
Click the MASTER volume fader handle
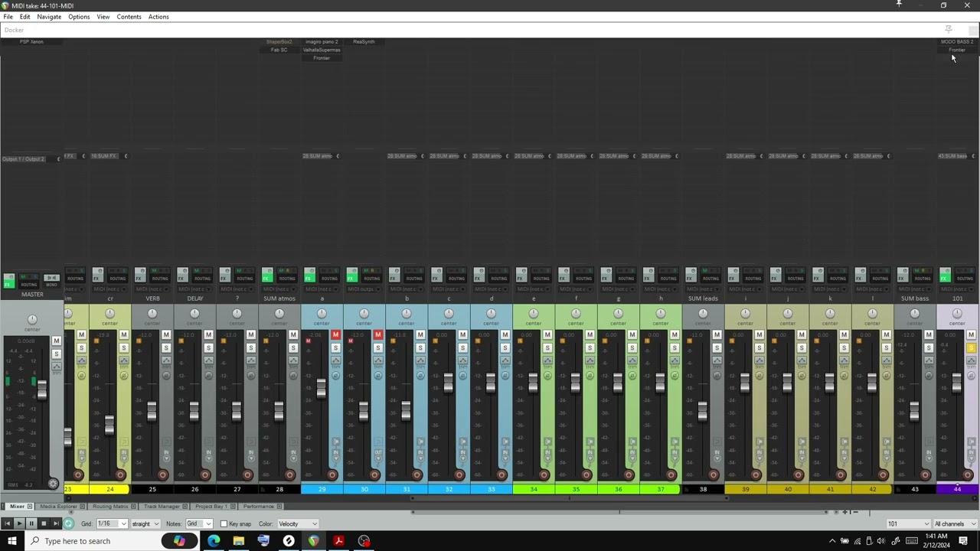(x=42, y=389)
